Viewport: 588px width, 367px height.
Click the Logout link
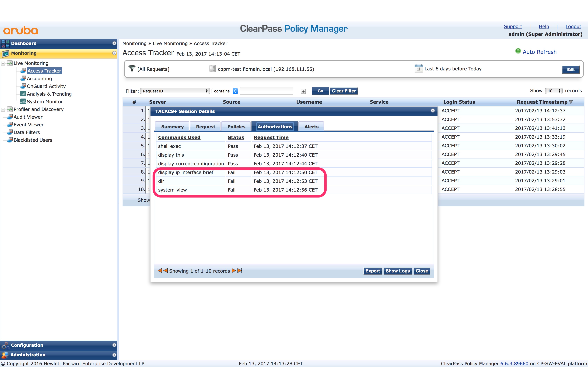click(573, 26)
